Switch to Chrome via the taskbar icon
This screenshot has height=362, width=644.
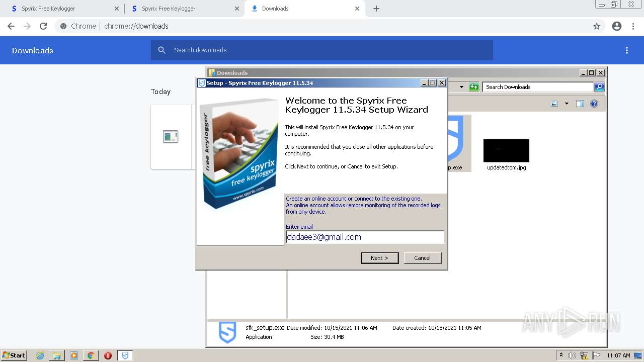click(91, 355)
